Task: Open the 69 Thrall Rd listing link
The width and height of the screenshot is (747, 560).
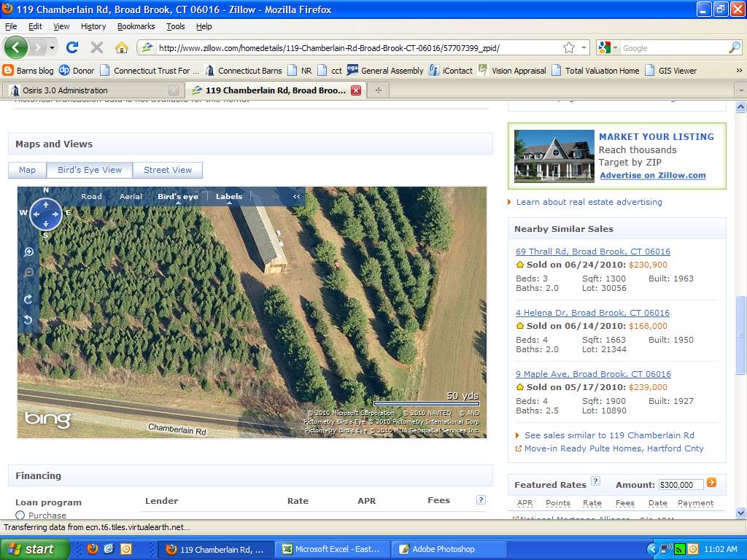Action: coord(592,252)
